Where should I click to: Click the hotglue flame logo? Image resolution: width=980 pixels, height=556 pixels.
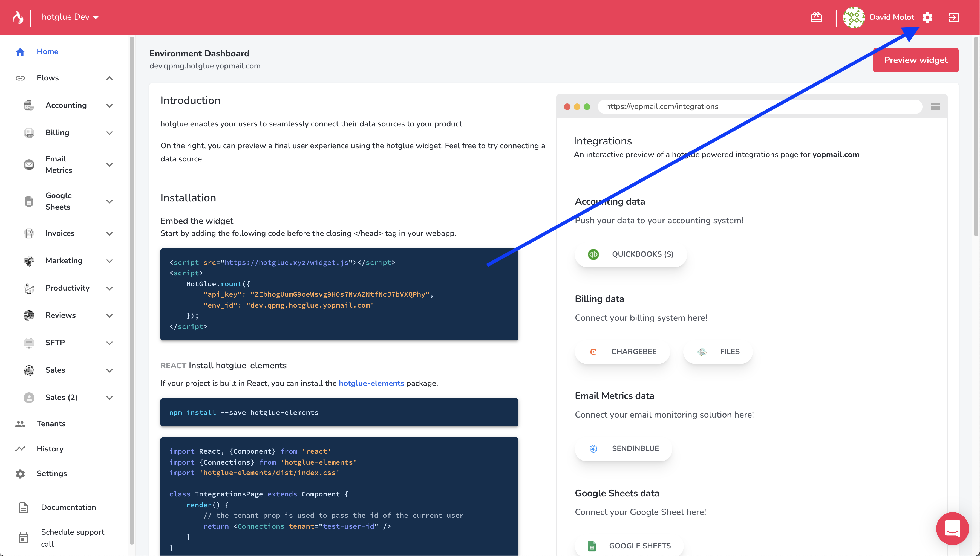coord(18,17)
